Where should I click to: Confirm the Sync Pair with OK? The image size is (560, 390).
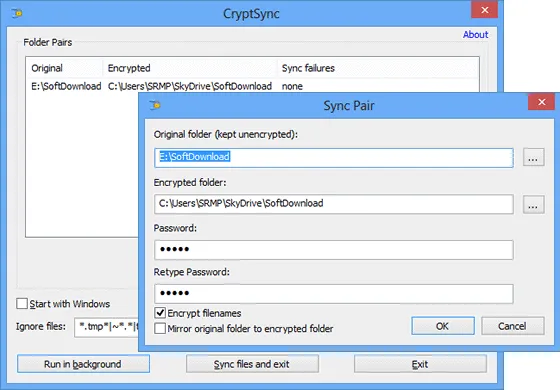(443, 326)
